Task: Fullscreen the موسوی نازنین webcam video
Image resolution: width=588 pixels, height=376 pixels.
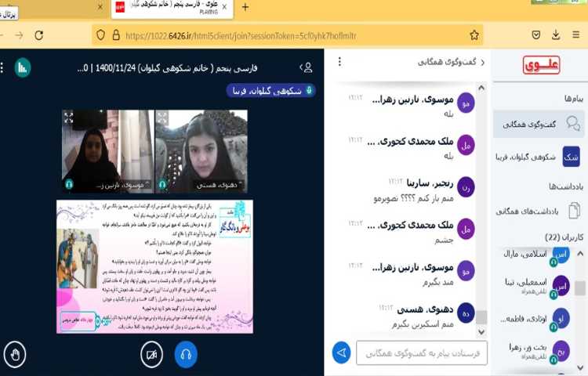Action: click(69, 117)
